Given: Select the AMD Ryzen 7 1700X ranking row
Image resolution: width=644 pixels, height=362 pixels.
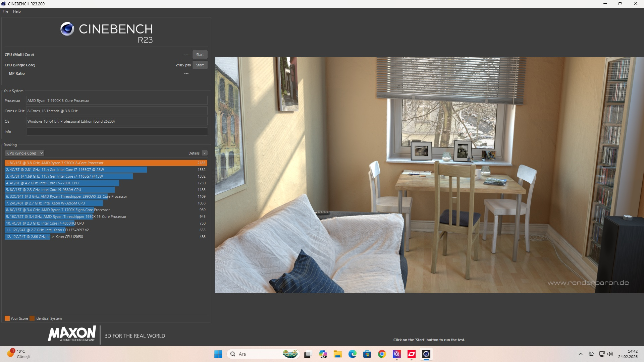Looking at the screenshot, I should pyautogui.click(x=106, y=210).
